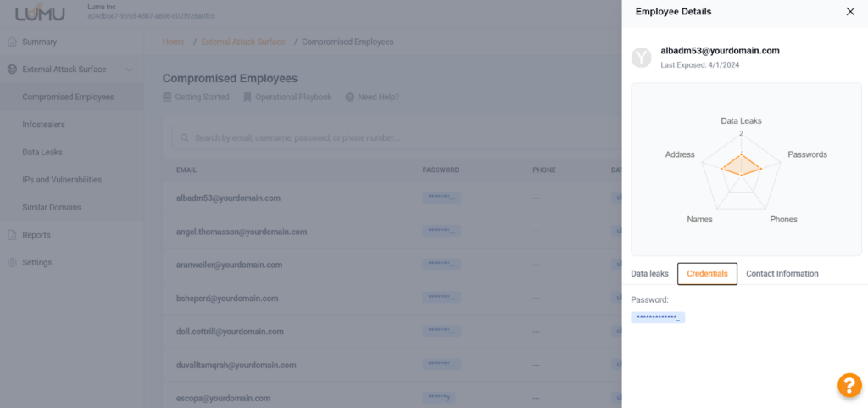Open the Contact Information tab
This screenshot has height=408, width=868.
coord(782,274)
